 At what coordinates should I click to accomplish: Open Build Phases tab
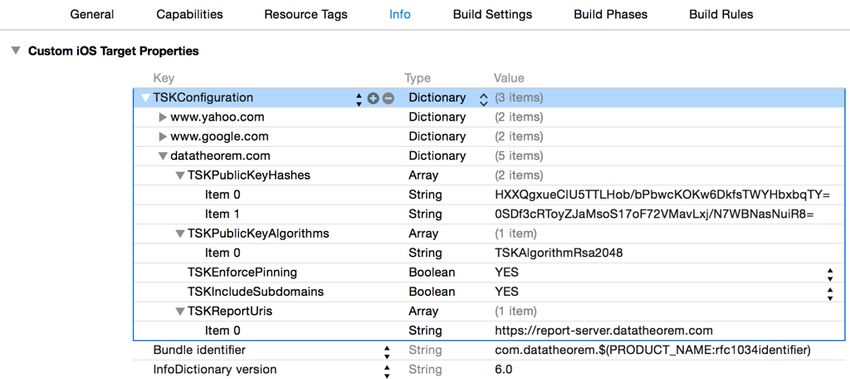tap(611, 15)
